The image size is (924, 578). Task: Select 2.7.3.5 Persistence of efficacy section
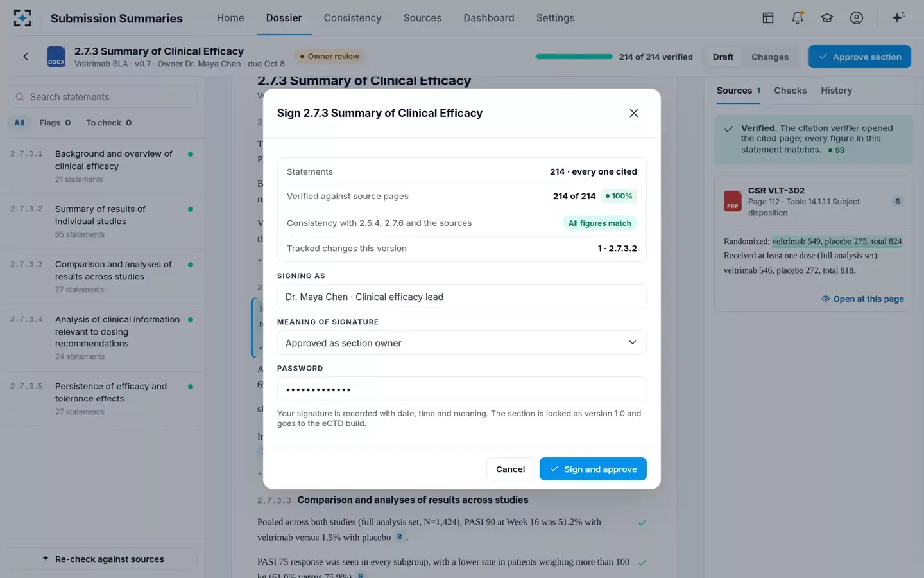pos(103,399)
